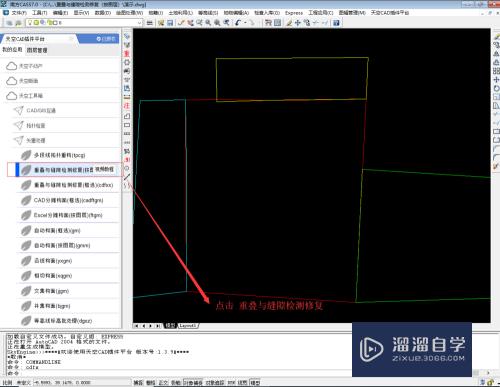The image size is (500, 387).
Task: Open the layer selection combo box
Action: point(84,23)
